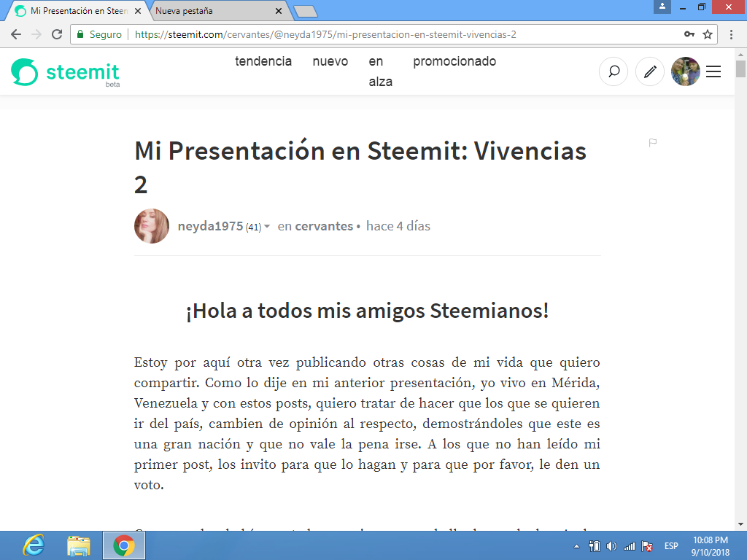Screen dimensions: 747x560
Task: Show hidden tray icons arrow
Action: point(576,546)
